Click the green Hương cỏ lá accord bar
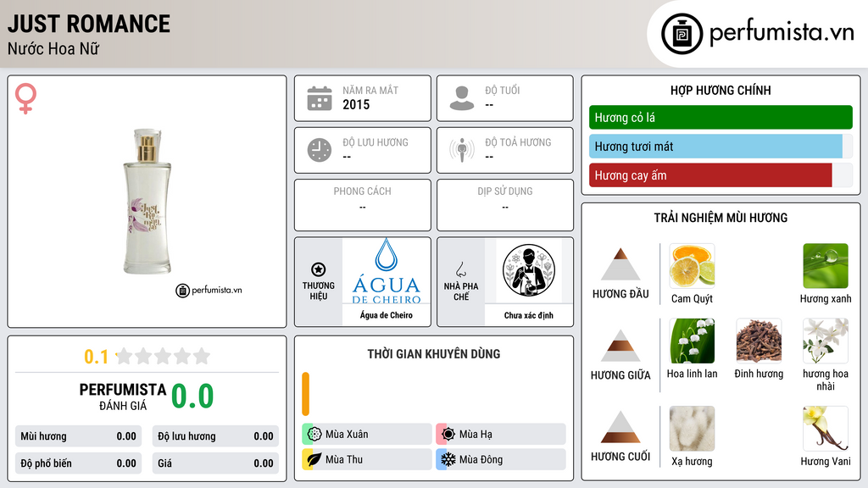Screen dimensions: 868x488 721,117
